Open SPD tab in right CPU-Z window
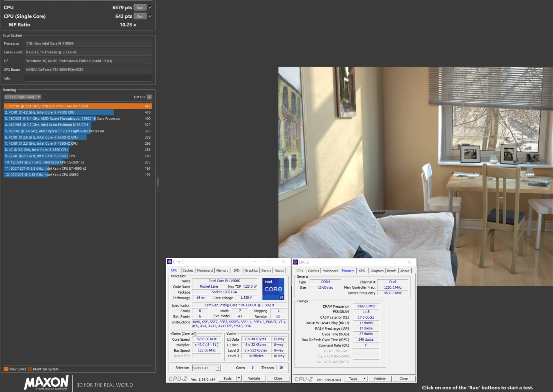 [362, 271]
